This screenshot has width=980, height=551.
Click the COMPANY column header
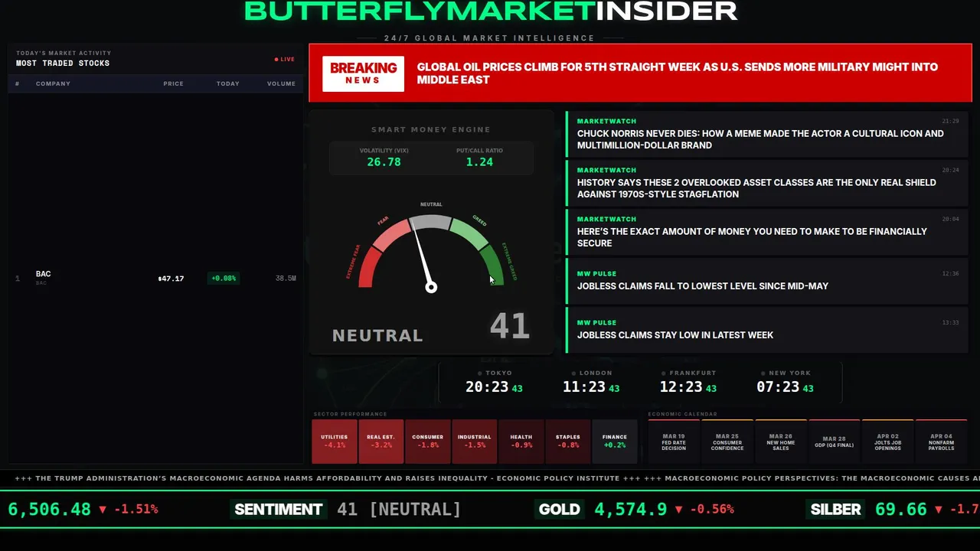click(53, 83)
